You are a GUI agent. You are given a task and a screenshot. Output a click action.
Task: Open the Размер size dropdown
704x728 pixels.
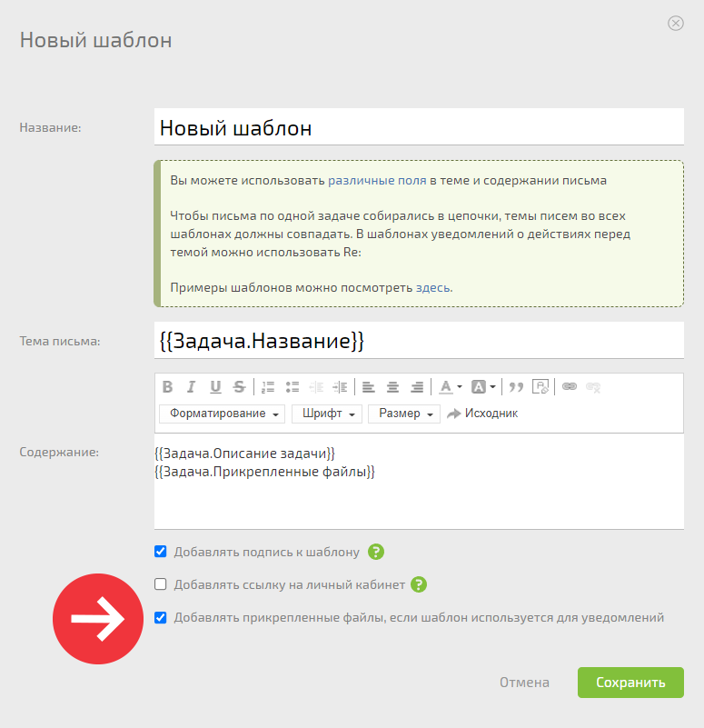pos(404,414)
